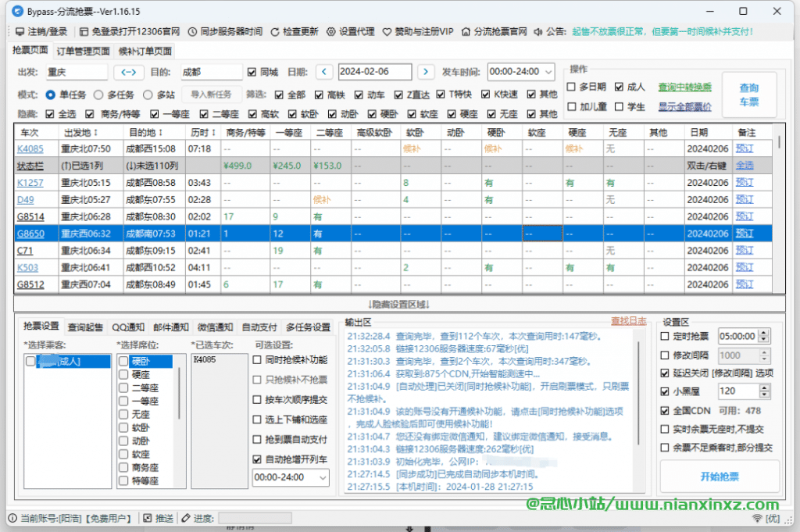800x532 pixels.
Task: Select the 多任务 mode radio button
Action: 98,95
